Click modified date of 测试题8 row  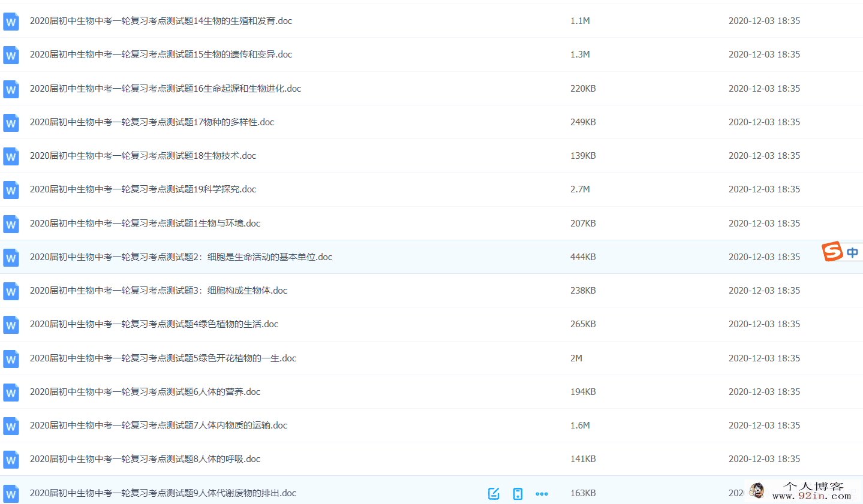click(x=764, y=458)
